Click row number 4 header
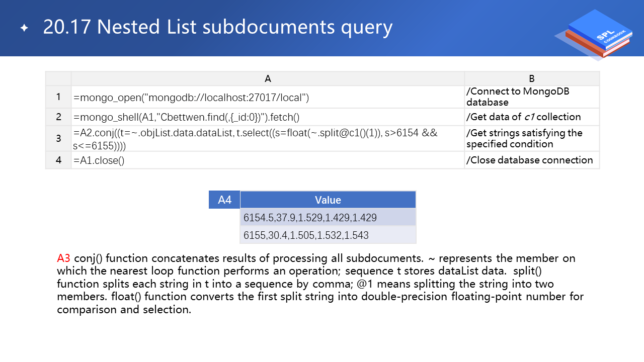The width and height of the screenshot is (644, 362). [x=58, y=160]
